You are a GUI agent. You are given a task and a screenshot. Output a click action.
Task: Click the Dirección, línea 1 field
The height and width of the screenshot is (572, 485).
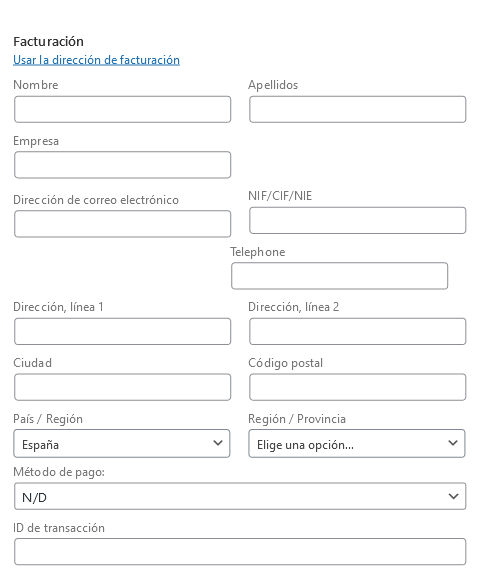[123, 331]
